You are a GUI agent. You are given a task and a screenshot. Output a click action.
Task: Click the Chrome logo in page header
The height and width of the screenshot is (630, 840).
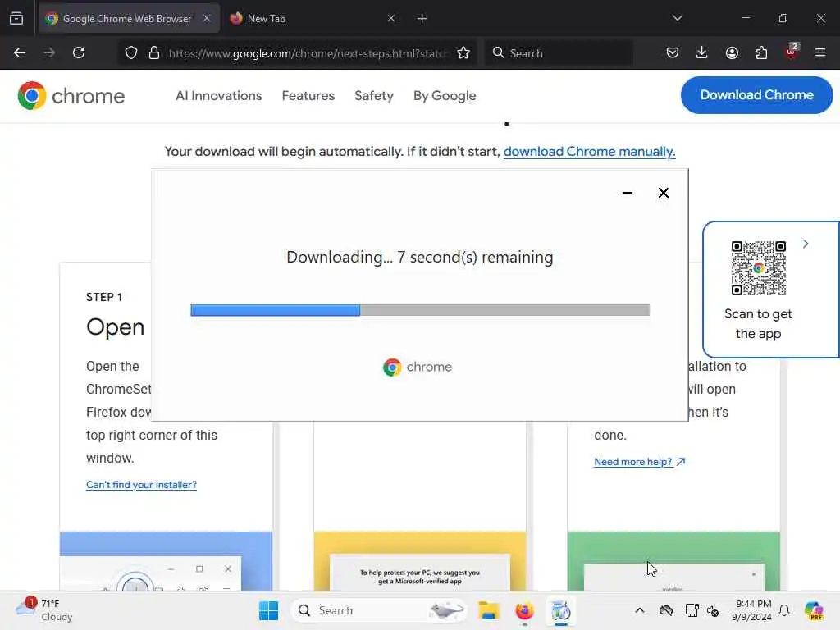tap(71, 96)
